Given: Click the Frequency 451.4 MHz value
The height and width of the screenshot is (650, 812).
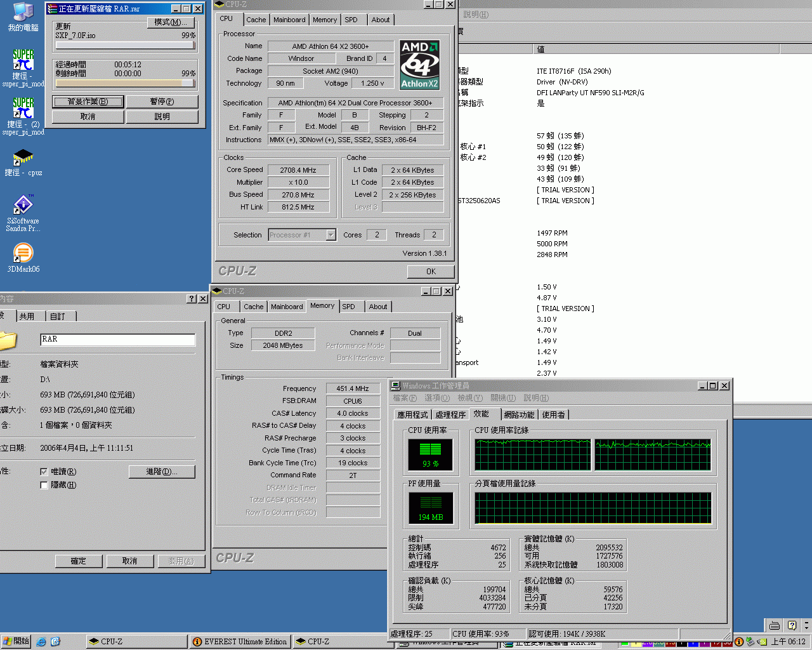Looking at the screenshot, I should click(353, 388).
